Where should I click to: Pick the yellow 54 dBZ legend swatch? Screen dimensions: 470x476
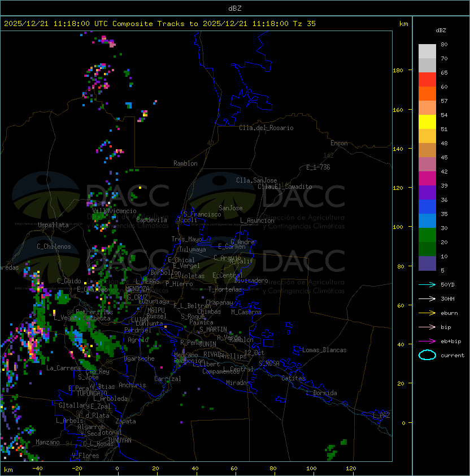pos(427,122)
